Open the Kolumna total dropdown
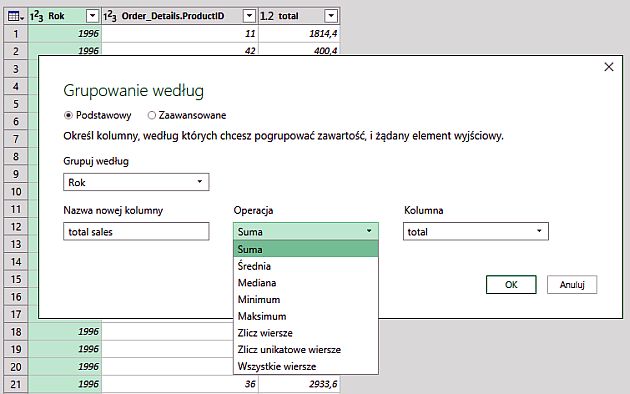The image size is (630, 394). point(476,231)
